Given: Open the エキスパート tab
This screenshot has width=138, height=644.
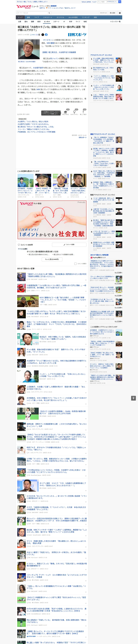Looking at the screenshot, I should 48,17.
